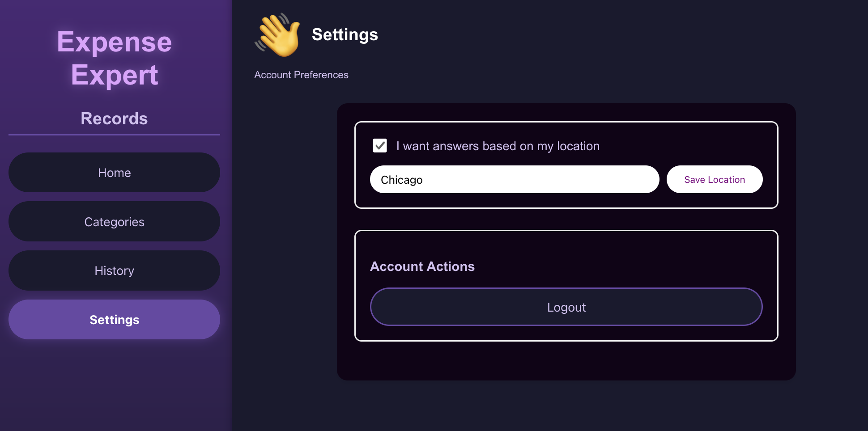Image resolution: width=868 pixels, height=431 pixels.
Task: Click the Settings page title
Action: (345, 35)
